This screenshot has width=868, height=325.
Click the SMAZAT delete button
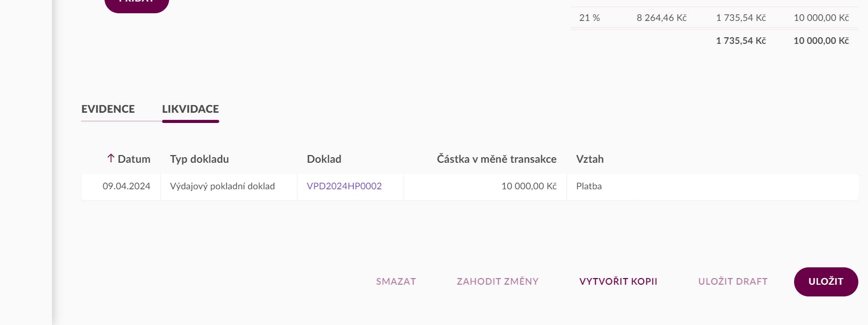click(396, 282)
